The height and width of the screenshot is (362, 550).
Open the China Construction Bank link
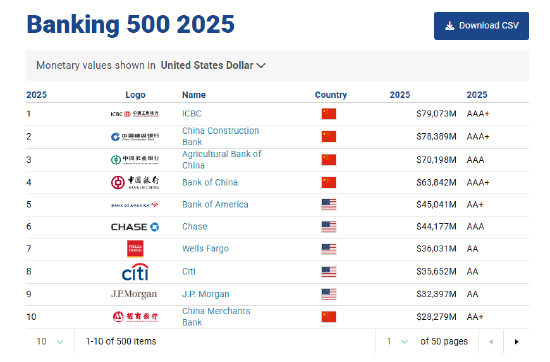pyautogui.click(x=221, y=136)
